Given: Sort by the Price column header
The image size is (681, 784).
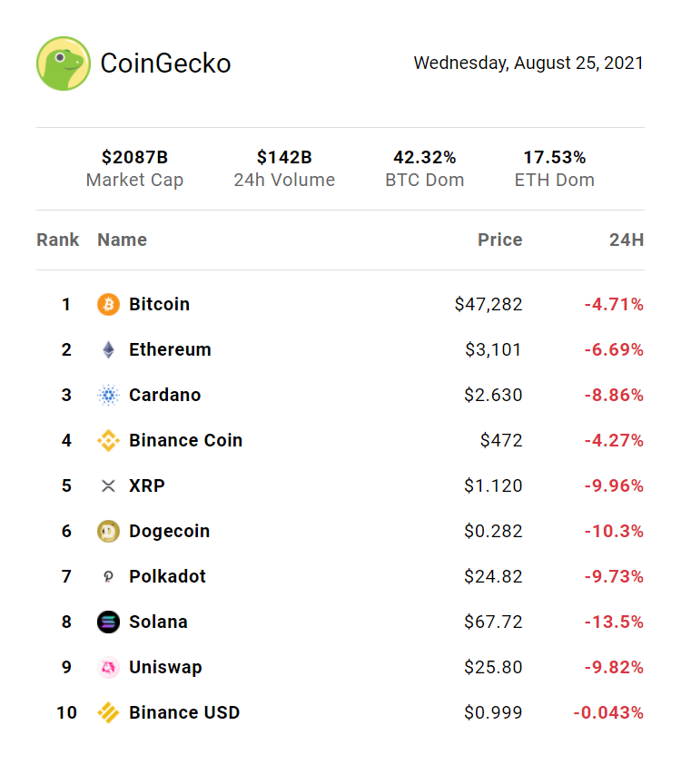Looking at the screenshot, I should click(x=500, y=240).
